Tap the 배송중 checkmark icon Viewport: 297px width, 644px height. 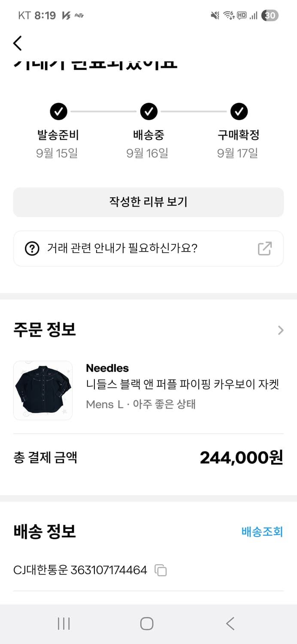click(x=148, y=111)
